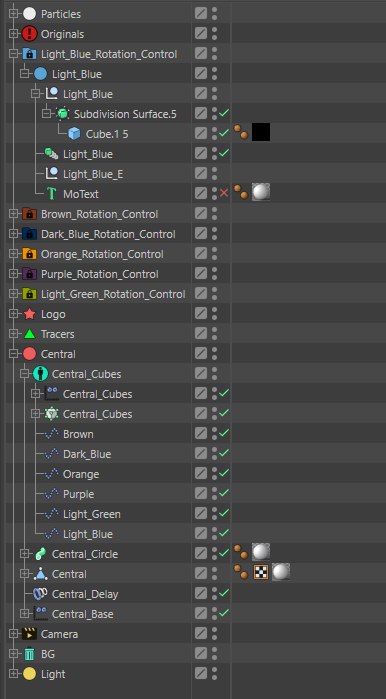Screen dimensions: 386x699
Task: Expand the Logo group
Action: tap(13, 314)
